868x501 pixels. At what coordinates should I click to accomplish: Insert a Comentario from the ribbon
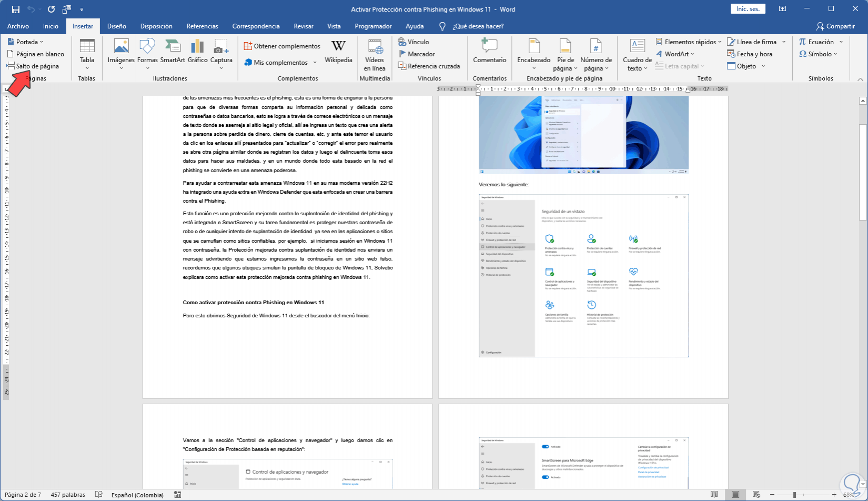pyautogui.click(x=489, y=52)
